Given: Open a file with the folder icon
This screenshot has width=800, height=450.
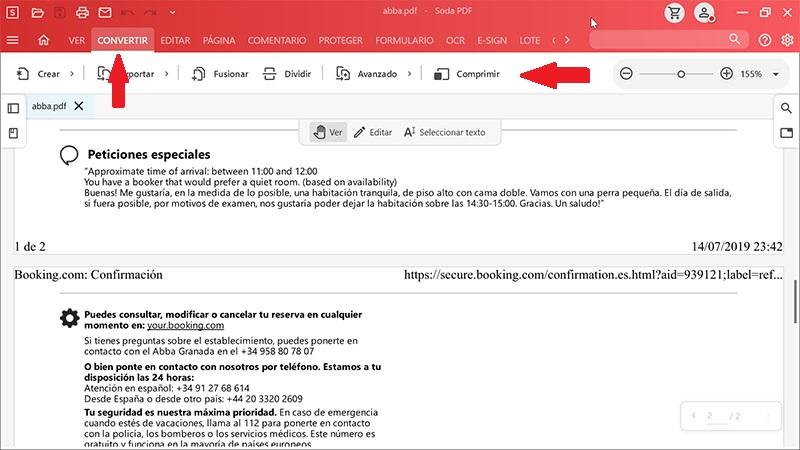Looking at the screenshot, I should [37, 13].
